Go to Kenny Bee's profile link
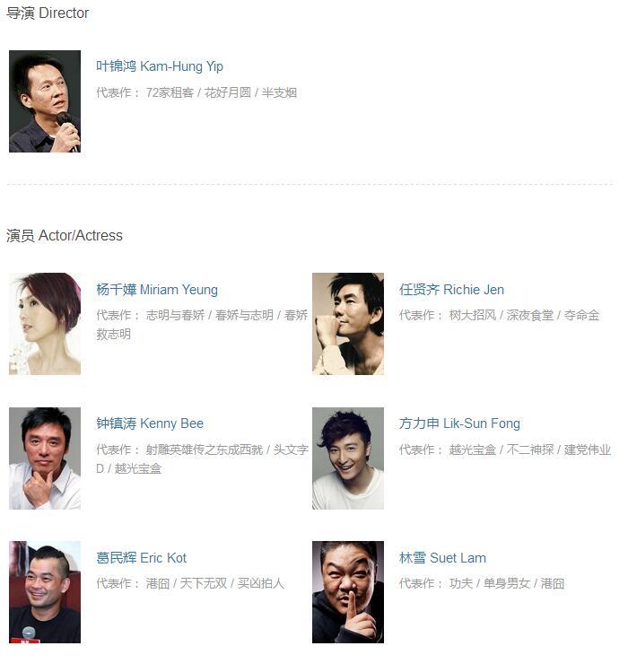Viewport: 628px width, 672px height. (x=150, y=423)
